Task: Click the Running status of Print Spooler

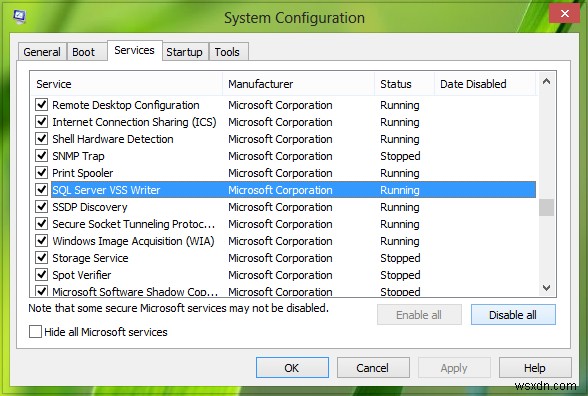Action: click(x=400, y=173)
